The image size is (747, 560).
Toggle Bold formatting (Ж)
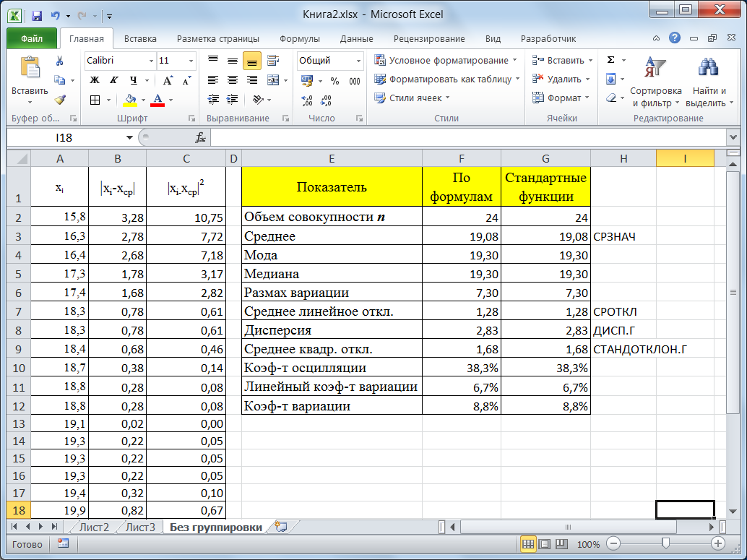(95, 80)
